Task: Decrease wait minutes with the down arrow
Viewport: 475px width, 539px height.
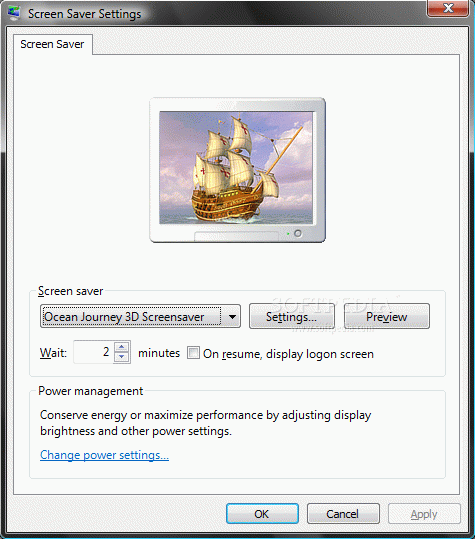Action: coord(122,357)
